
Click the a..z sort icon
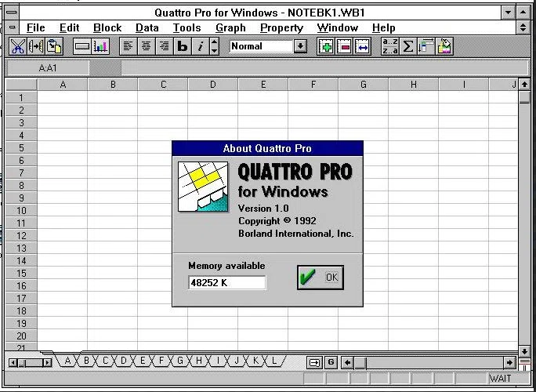(389, 46)
